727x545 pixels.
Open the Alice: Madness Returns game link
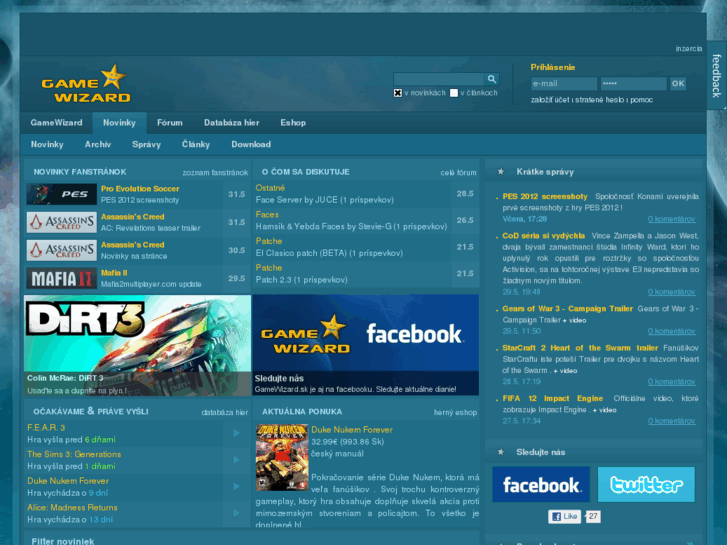72,507
